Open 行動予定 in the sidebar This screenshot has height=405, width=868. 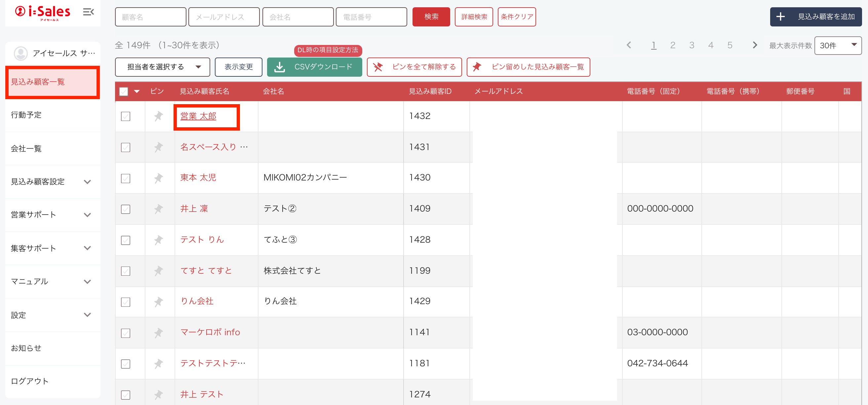[26, 115]
